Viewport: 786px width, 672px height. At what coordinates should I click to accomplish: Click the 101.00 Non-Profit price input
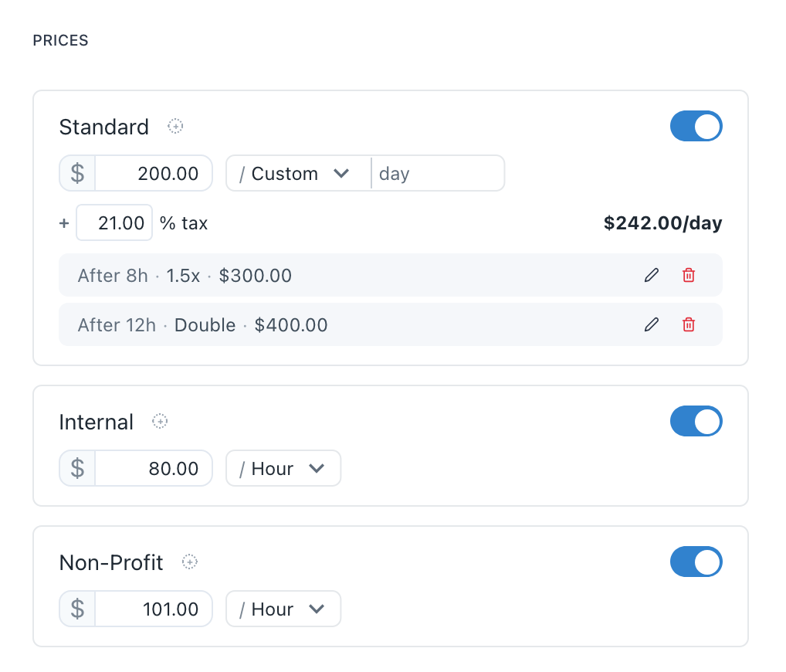click(153, 609)
